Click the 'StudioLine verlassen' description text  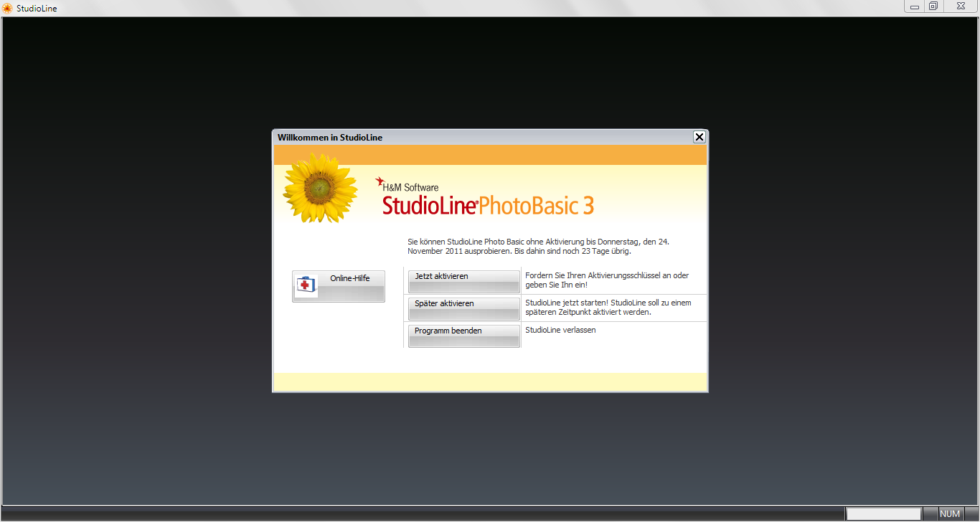pyautogui.click(x=560, y=330)
